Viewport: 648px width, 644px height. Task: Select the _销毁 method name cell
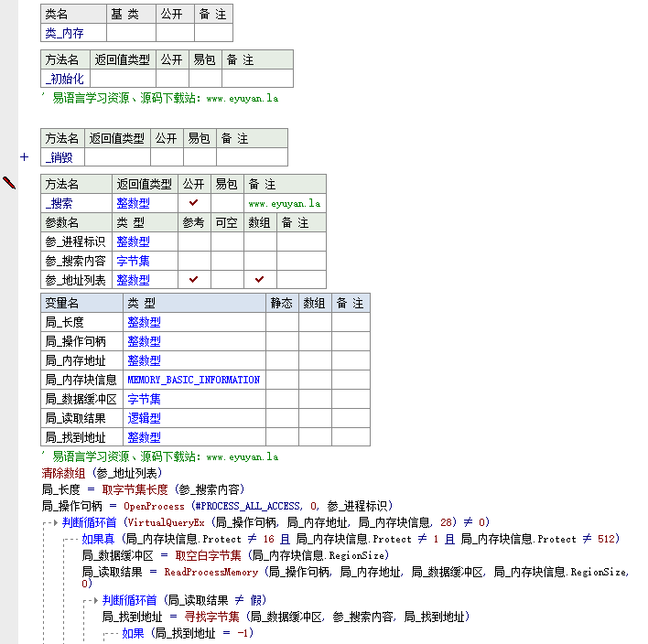[63, 157]
